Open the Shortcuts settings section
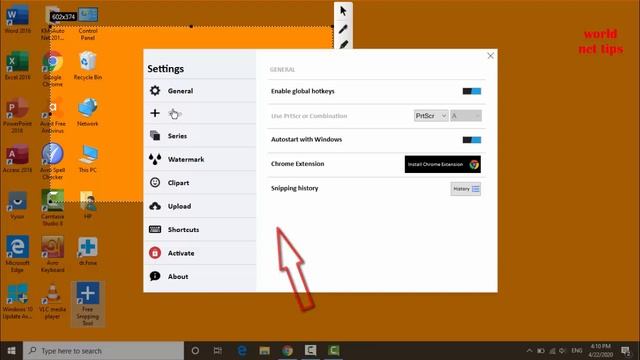 [x=200, y=229]
